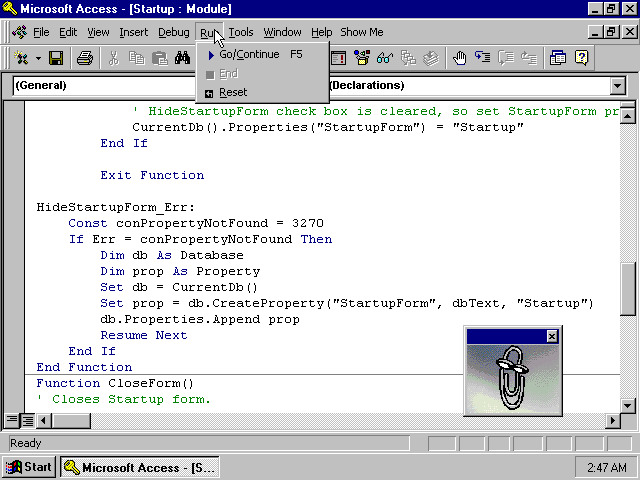640x480 pixels.
Task: Open the Insert Module icon's dropdown arrow
Action: (x=38, y=58)
